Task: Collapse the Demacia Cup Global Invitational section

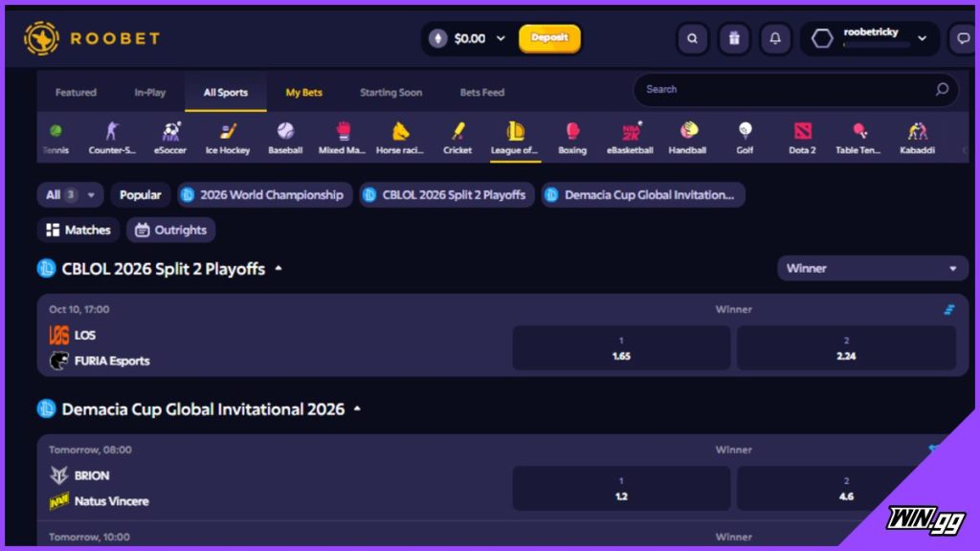Action: click(x=358, y=409)
